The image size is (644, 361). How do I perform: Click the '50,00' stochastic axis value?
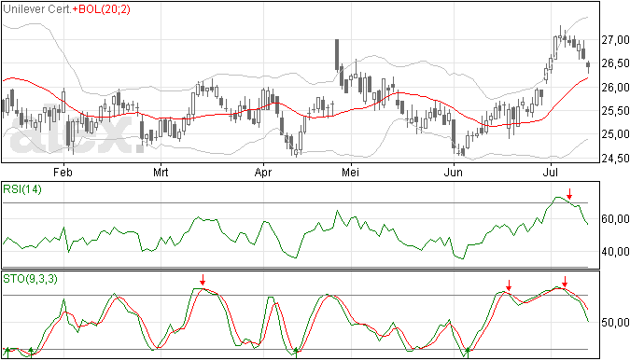tap(615, 323)
